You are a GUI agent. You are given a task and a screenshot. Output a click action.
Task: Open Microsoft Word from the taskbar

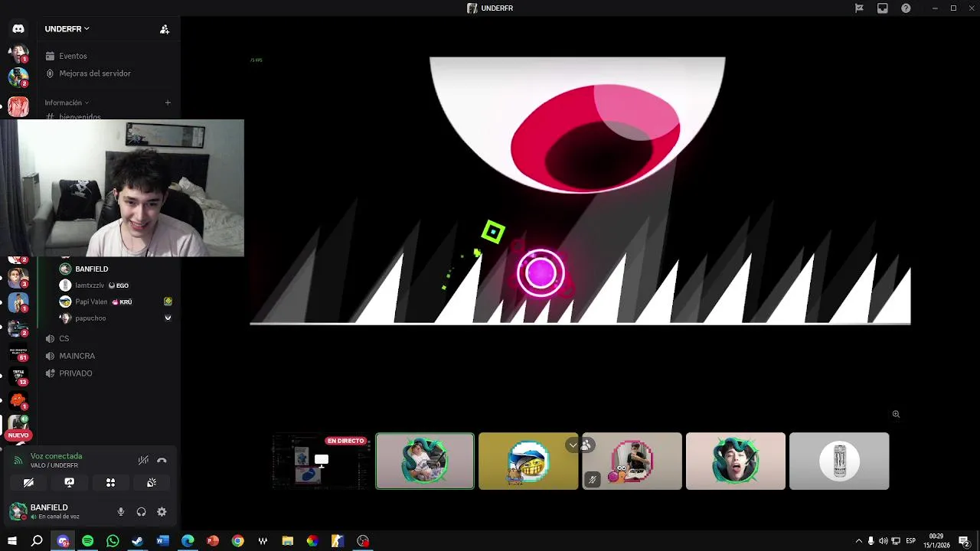pyautogui.click(x=162, y=541)
